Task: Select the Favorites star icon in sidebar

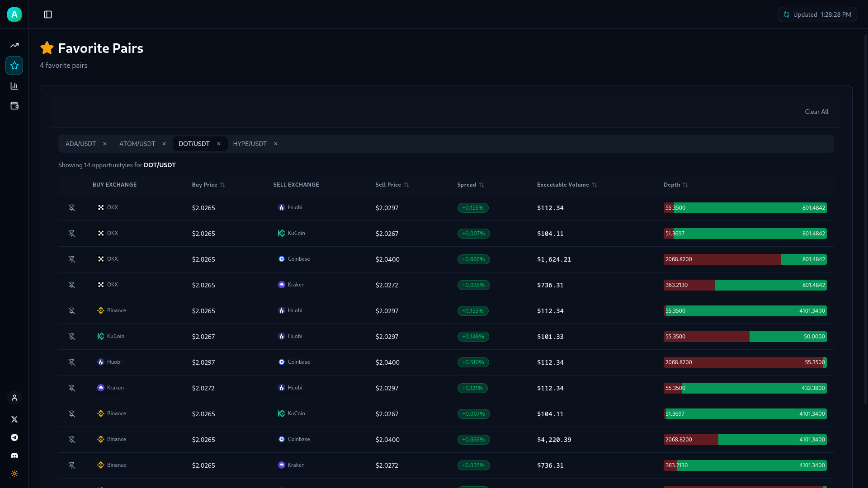Action: point(14,66)
